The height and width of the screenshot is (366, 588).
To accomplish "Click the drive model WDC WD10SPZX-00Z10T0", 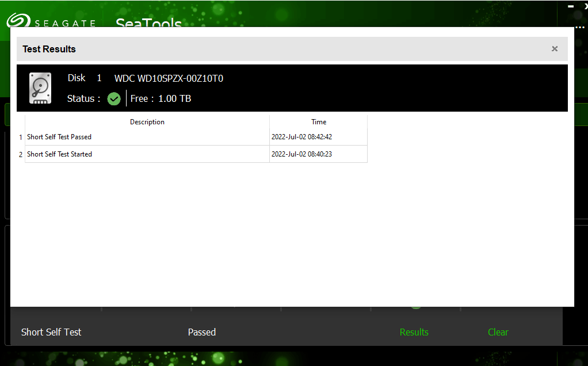I will click(169, 78).
